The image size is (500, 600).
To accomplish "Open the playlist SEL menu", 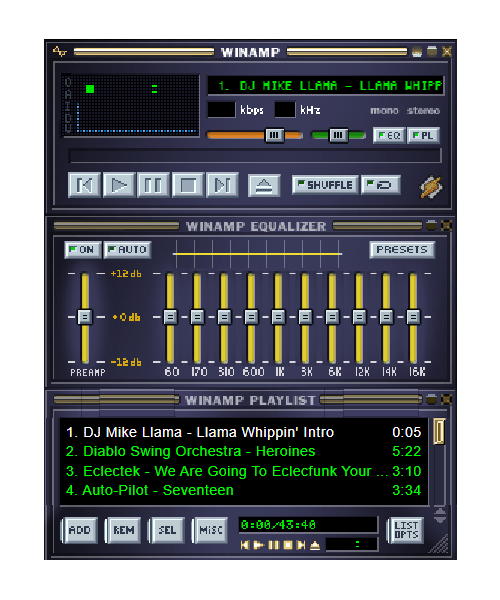I will [x=167, y=530].
